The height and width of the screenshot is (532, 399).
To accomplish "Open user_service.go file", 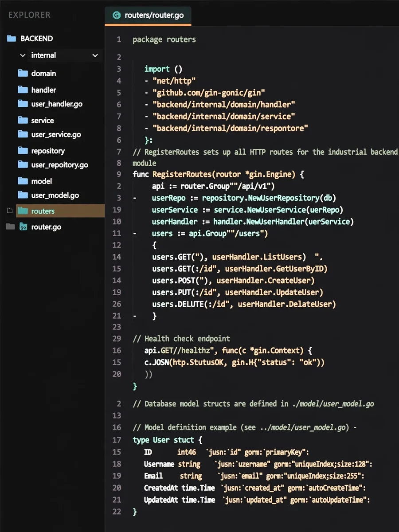I will (56, 134).
